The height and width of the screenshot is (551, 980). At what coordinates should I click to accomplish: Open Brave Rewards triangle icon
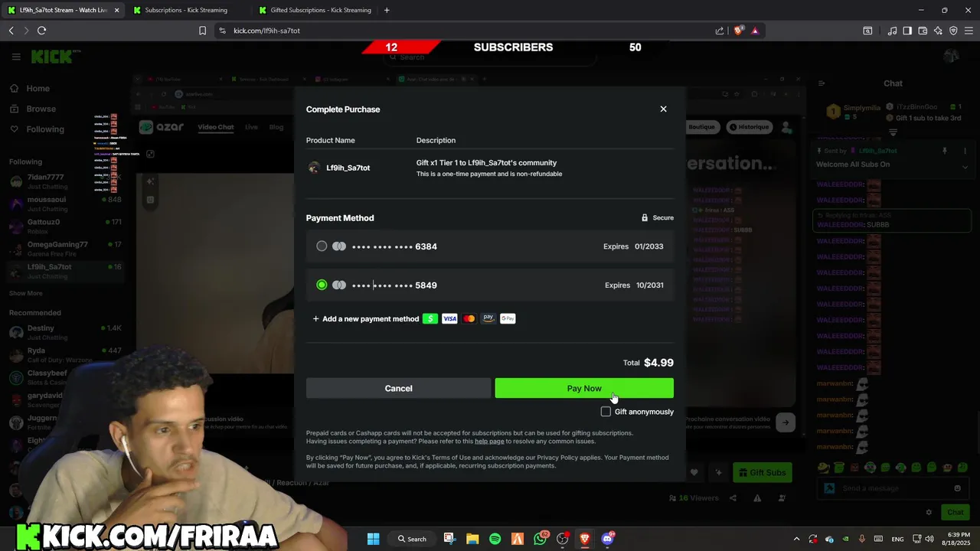(755, 31)
